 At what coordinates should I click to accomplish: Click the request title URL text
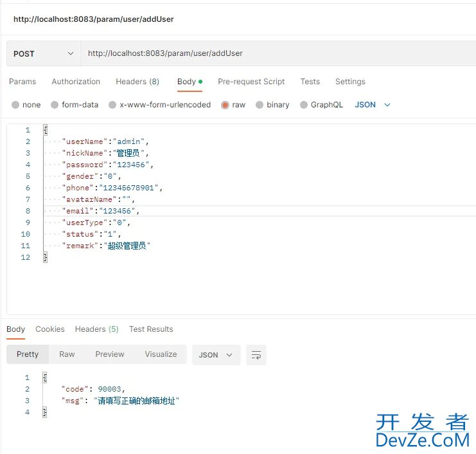94,19
